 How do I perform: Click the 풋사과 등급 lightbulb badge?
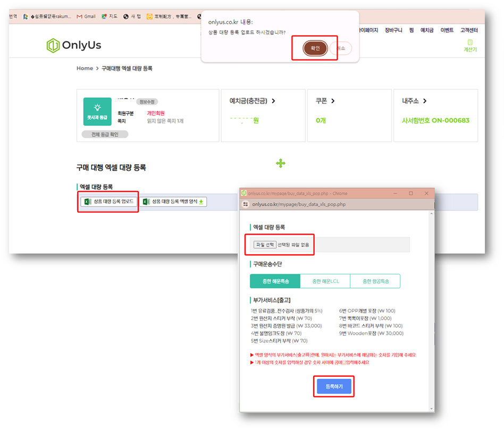97,111
